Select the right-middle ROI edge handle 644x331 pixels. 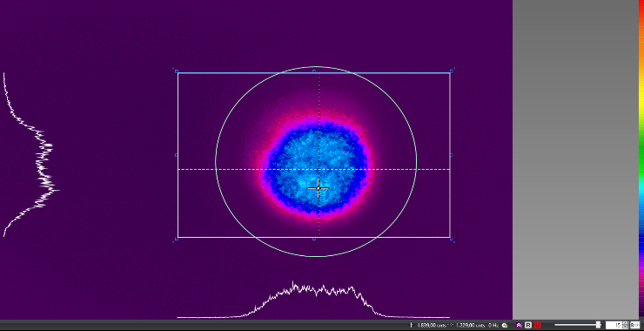[452, 155]
